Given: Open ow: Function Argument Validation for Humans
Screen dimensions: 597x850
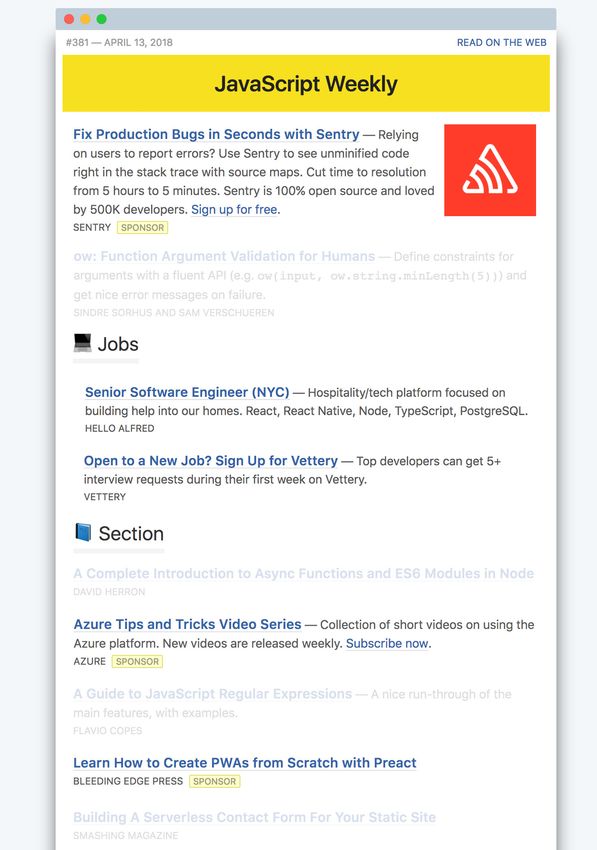Looking at the screenshot, I should click(224, 256).
